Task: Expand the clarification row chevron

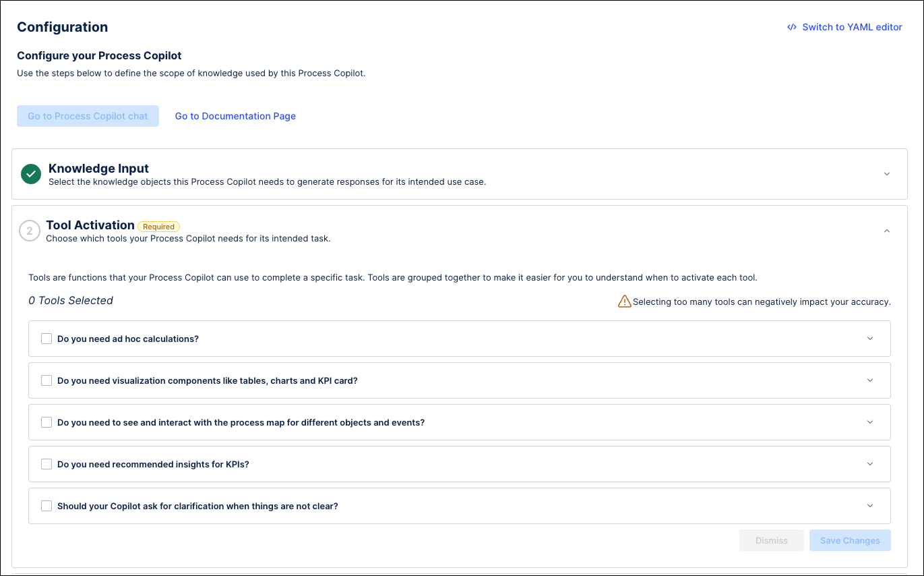Action: (870, 506)
